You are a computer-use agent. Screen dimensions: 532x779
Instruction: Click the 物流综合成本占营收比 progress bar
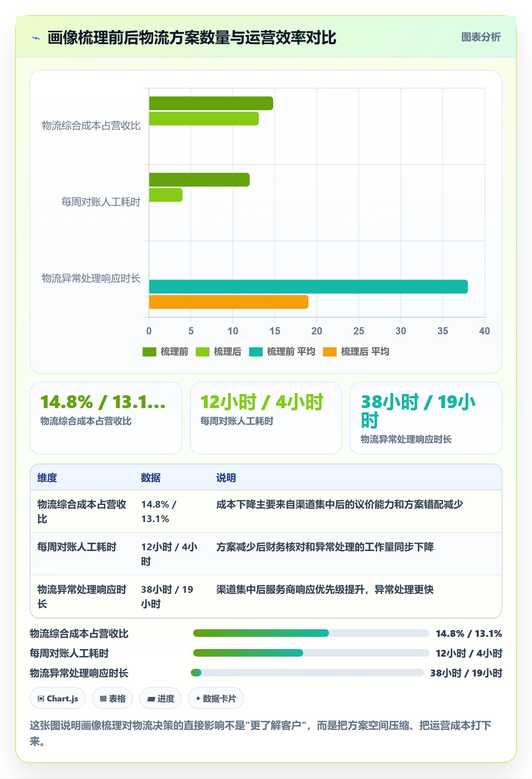click(x=311, y=633)
